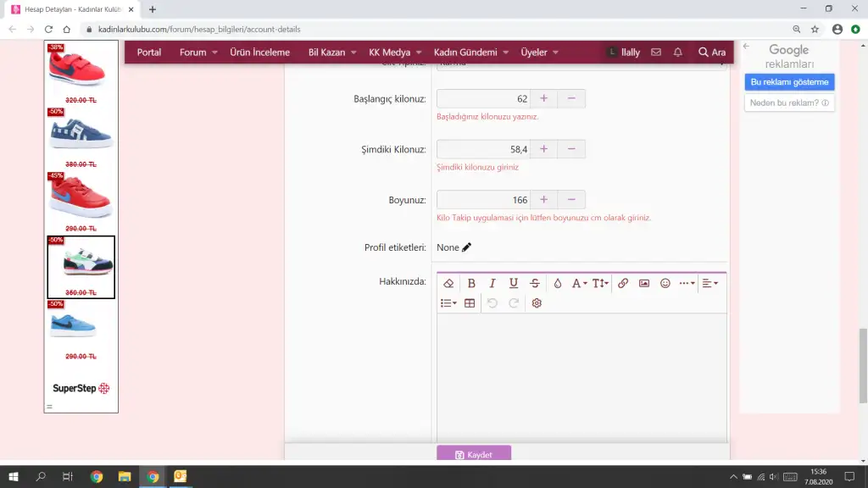Insert a table in the editor
This screenshot has height=488, width=868.
[x=470, y=303]
